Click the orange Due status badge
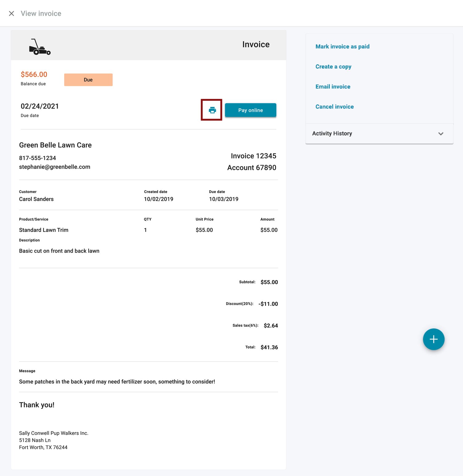This screenshot has height=476, width=463. point(88,79)
